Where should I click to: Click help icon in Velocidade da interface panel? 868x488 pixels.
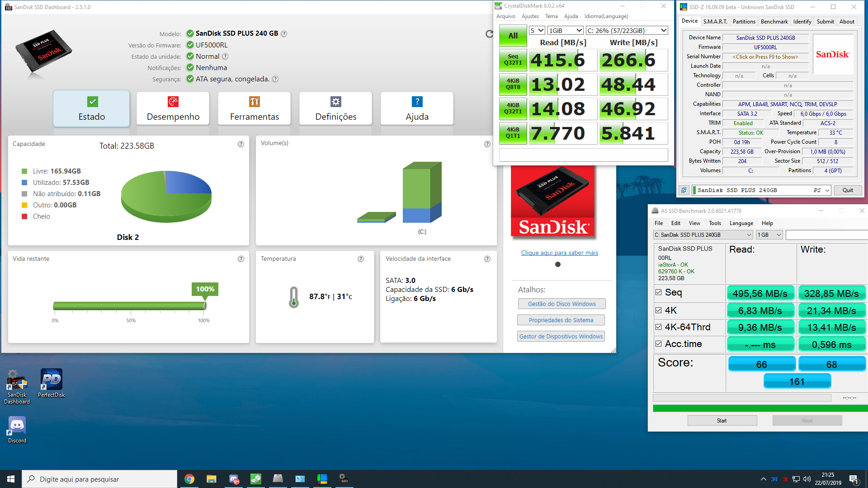(x=487, y=258)
